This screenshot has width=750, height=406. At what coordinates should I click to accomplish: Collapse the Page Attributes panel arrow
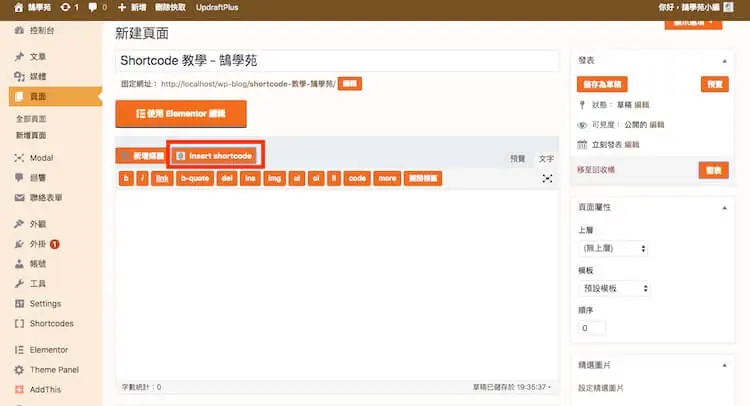(x=725, y=208)
